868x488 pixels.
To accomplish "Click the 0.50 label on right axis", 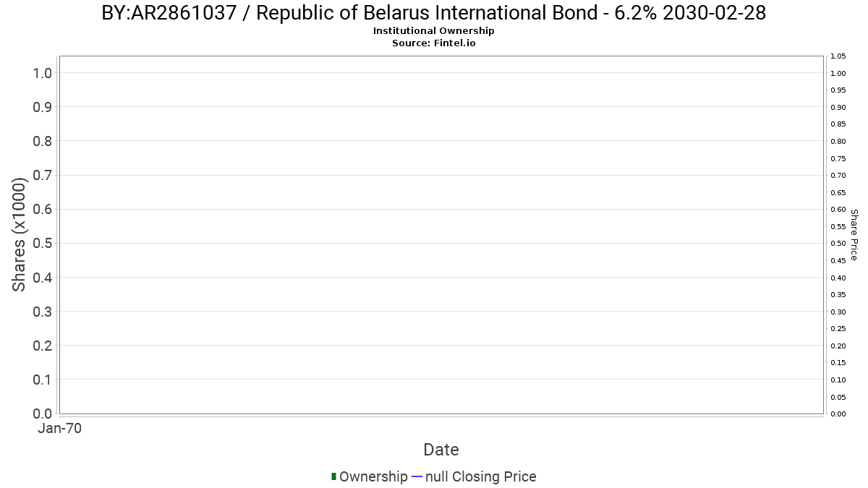I will pyautogui.click(x=838, y=244).
